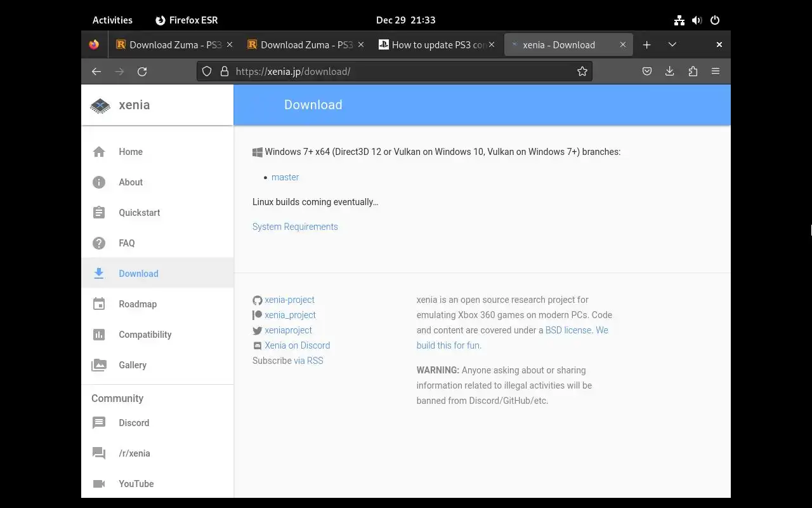
Task: Expand the list all tabs chevron
Action: pos(672,45)
